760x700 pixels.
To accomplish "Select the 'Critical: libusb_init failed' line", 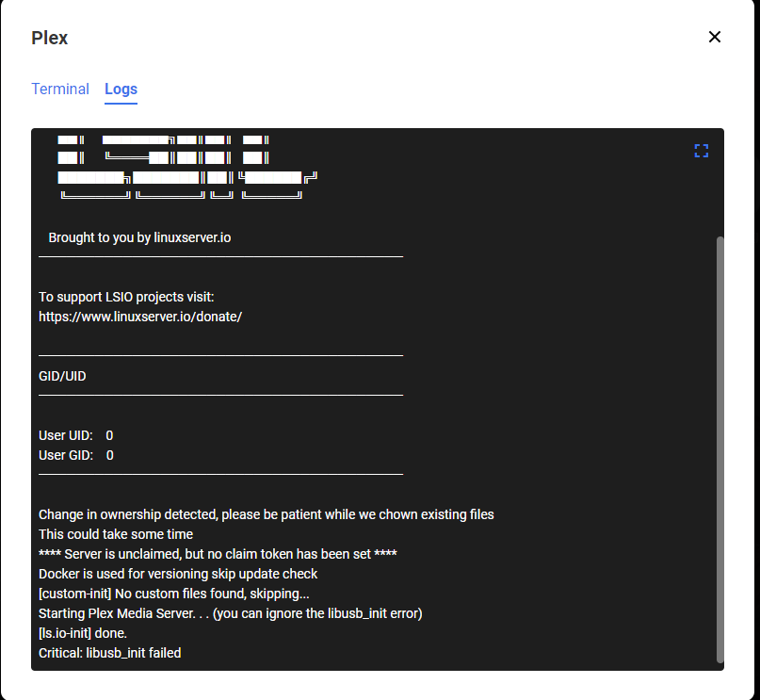I will tap(109, 652).
